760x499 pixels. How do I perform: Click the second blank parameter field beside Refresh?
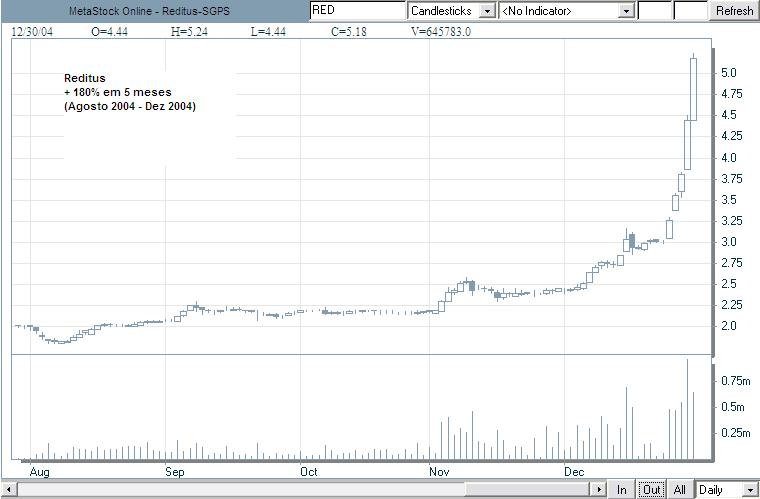coord(691,11)
